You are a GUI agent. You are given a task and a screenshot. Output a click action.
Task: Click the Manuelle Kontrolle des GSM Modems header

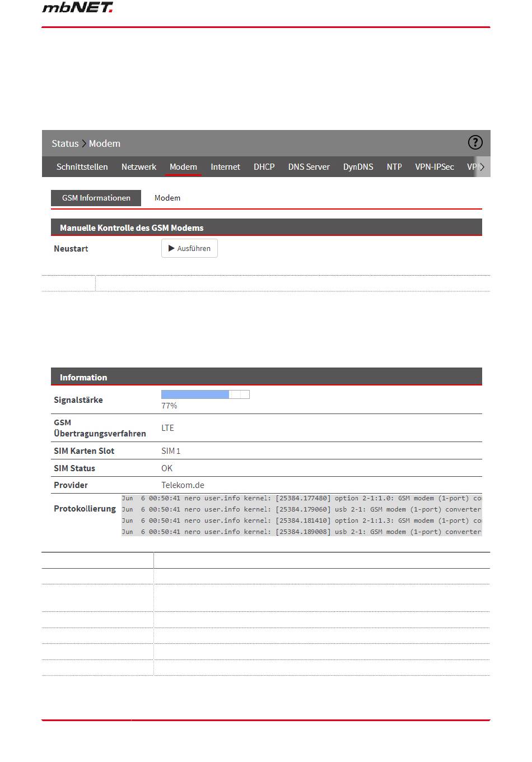[x=267, y=227]
